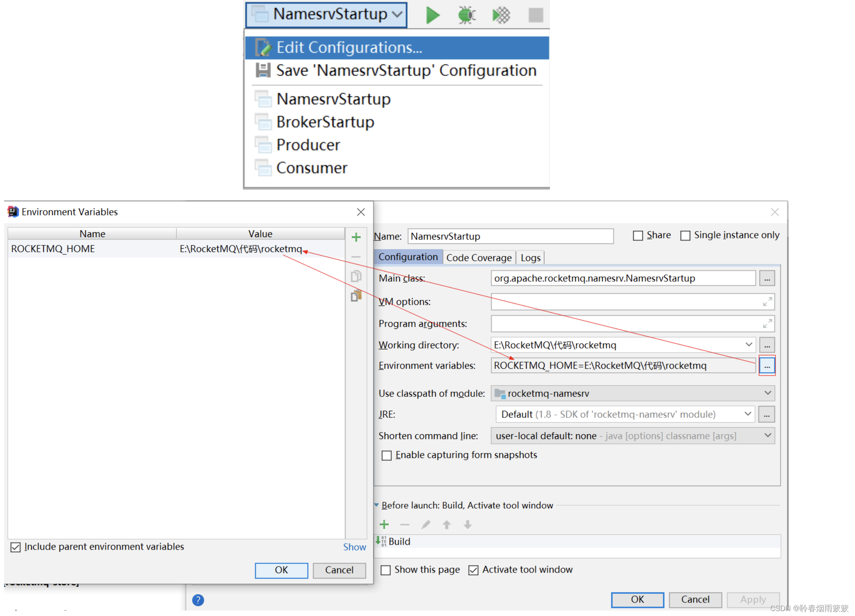Open the NamesrvStartup run configuration dropdown

pos(326,15)
